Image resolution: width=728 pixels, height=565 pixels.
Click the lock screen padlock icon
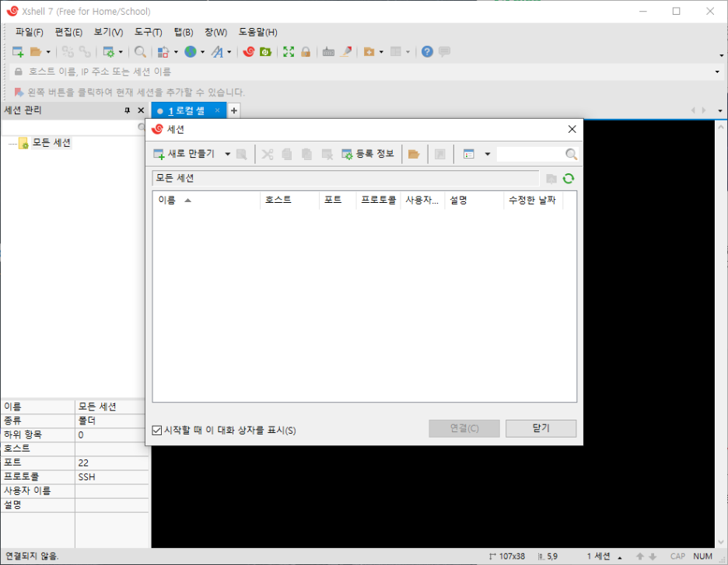point(306,51)
